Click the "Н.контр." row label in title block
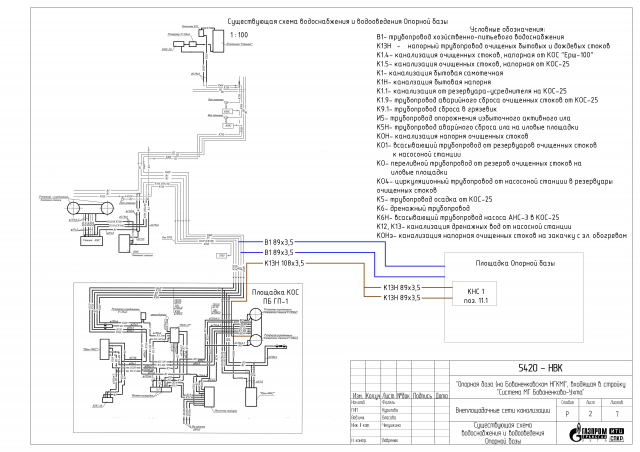The height and width of the screenshot is (452, 640). 359,441
